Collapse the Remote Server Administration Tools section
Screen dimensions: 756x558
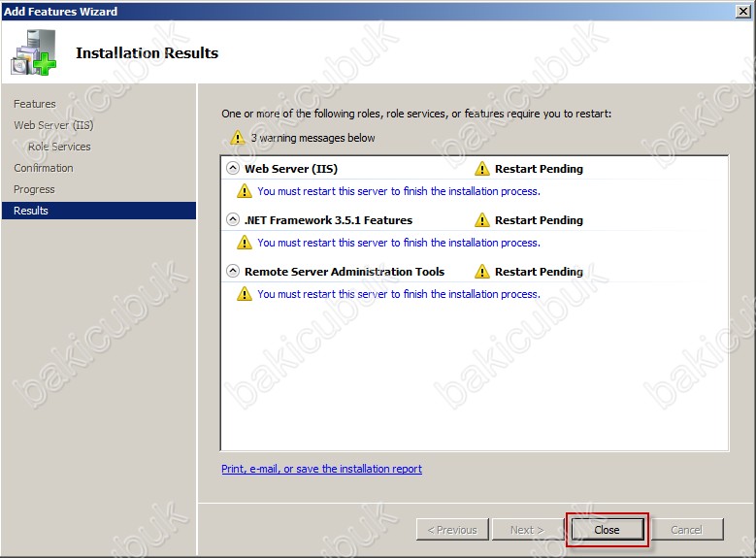[x=232, y=271]
